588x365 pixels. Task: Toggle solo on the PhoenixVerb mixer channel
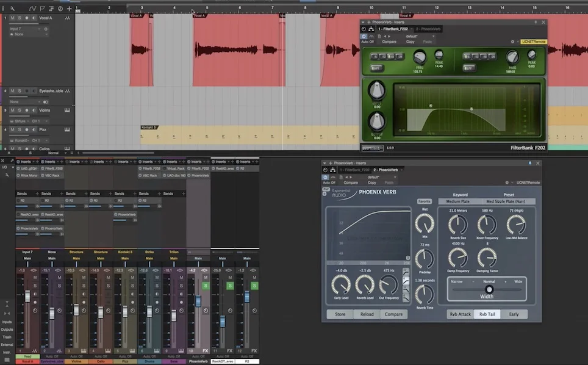point(206,286)
